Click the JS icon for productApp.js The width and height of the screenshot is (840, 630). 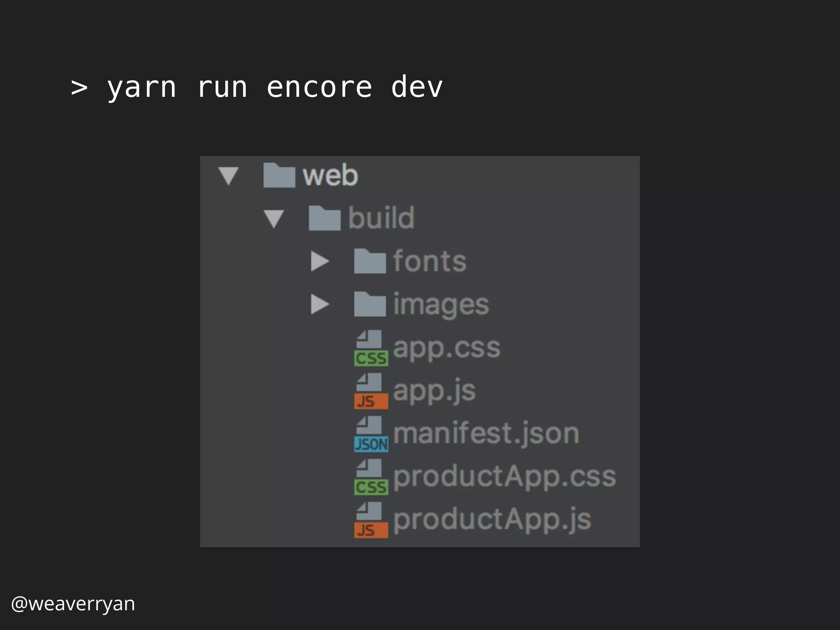(371, 520)
